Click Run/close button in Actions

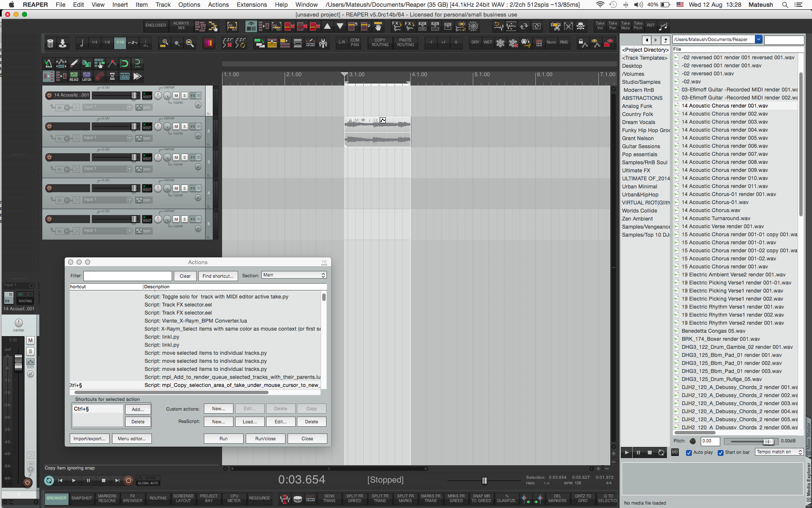tap(265, 439)
